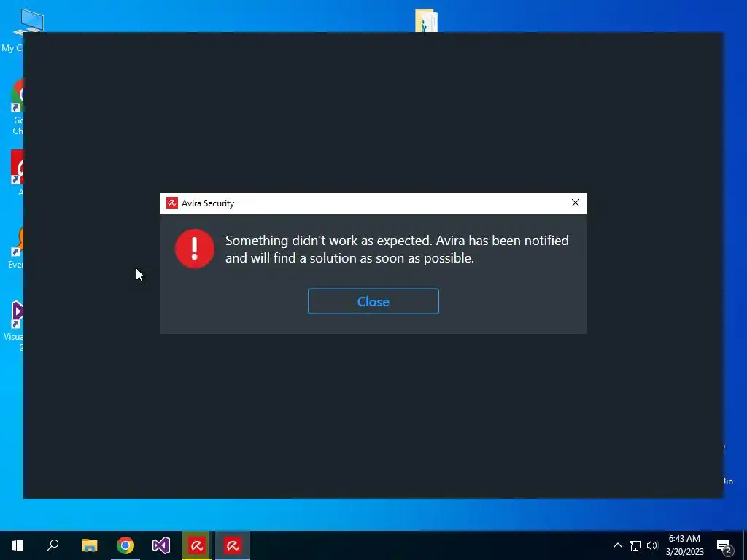Click the red exclamation error icon

tap(194, 249)
